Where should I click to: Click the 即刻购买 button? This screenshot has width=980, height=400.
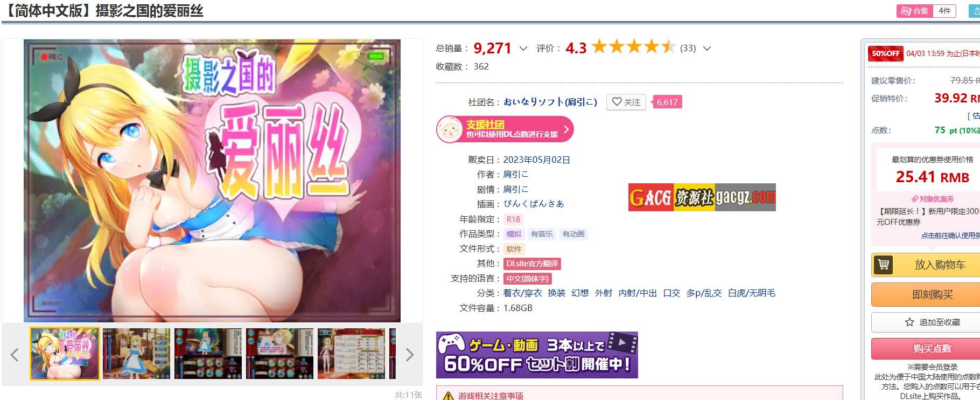(x=932, y=294)
